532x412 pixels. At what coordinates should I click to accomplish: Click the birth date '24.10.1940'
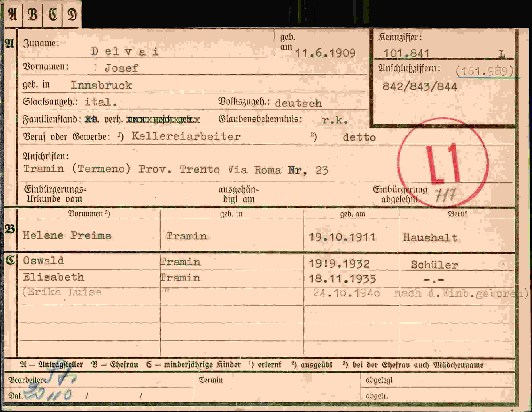pos(346,293)
